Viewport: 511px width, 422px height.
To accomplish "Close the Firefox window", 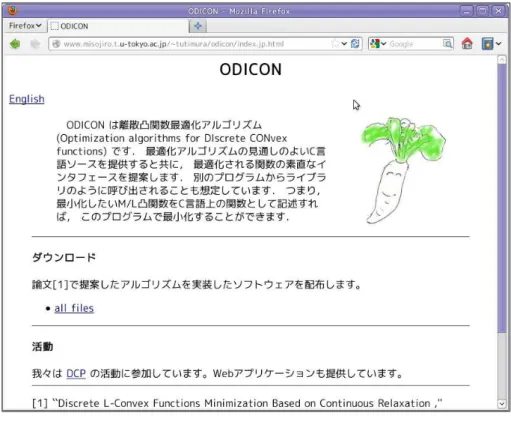I will pos(498,11).
